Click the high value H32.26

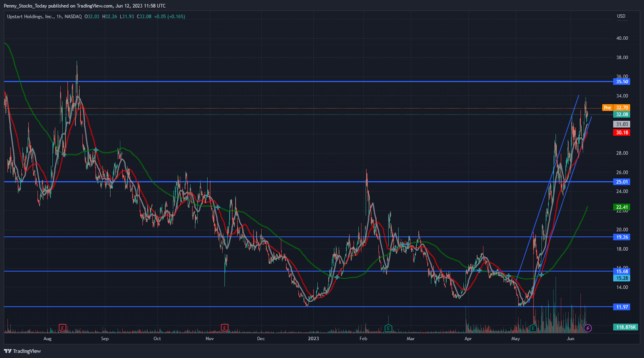(x=110, y=17)
